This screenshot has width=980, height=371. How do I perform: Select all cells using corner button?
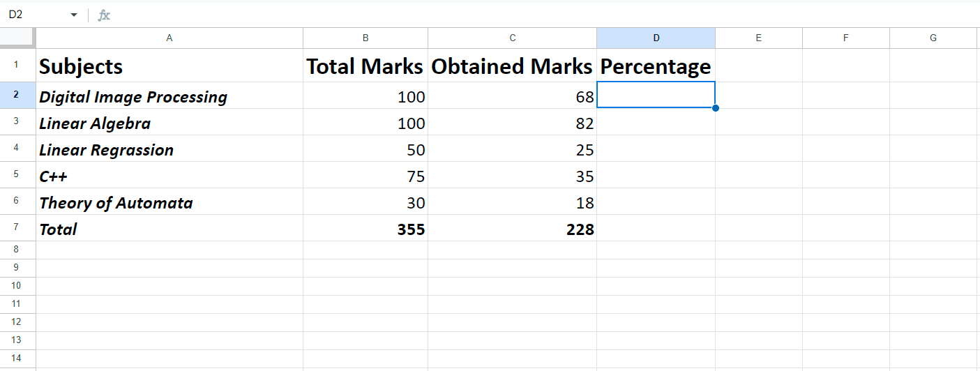[17, 38]
